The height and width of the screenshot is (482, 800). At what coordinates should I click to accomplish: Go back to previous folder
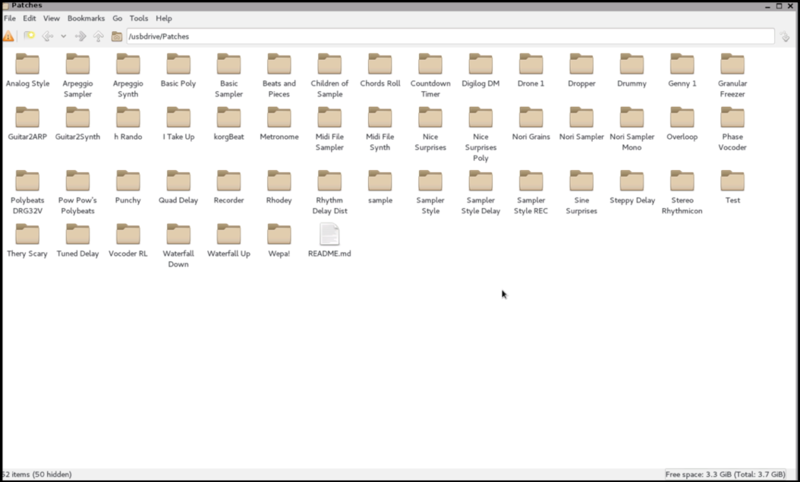(47, 36)
